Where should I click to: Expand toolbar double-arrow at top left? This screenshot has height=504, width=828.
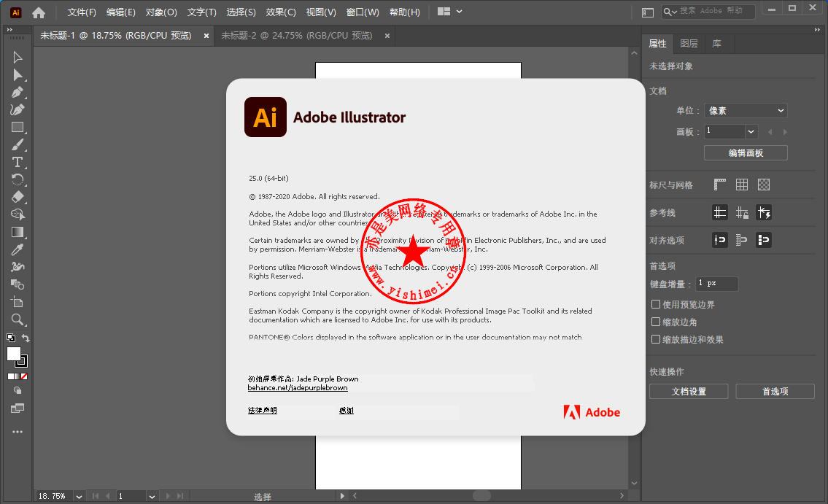coord(9,30)
